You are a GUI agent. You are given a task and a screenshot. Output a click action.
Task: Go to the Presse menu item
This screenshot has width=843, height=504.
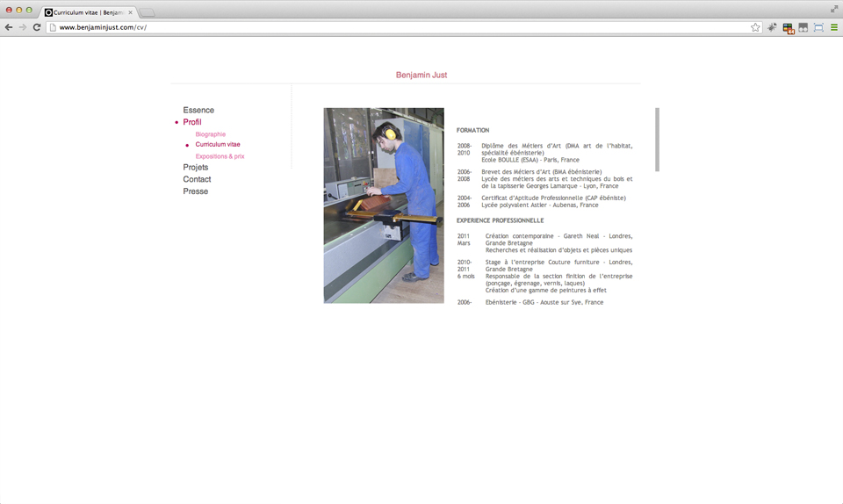pos(195,191)
